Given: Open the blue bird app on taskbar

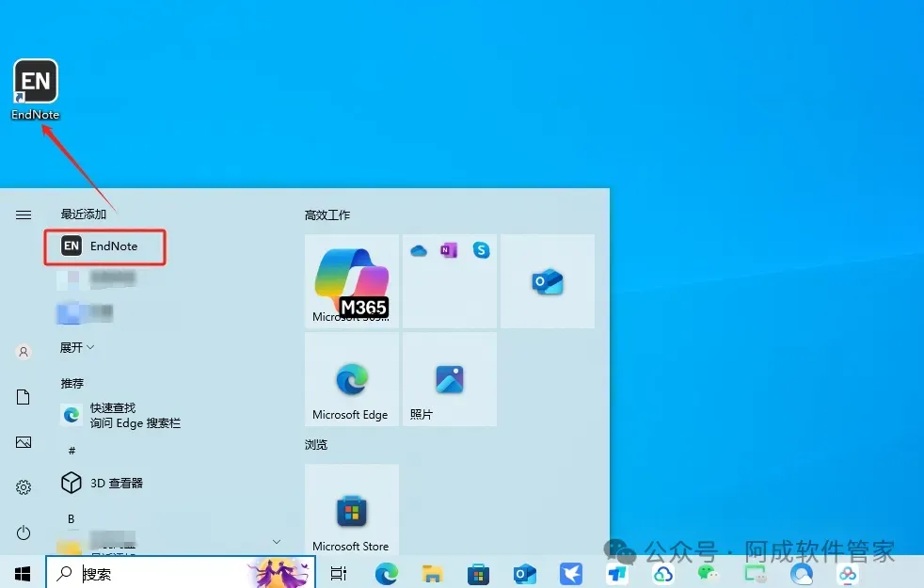Looking at the screenshot, I should 570,573.
